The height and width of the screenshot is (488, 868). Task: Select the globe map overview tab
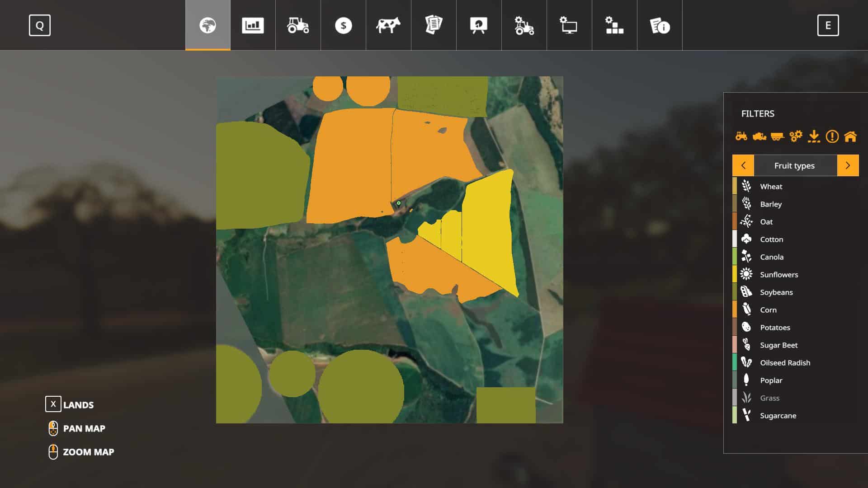(x=208, y=25)
